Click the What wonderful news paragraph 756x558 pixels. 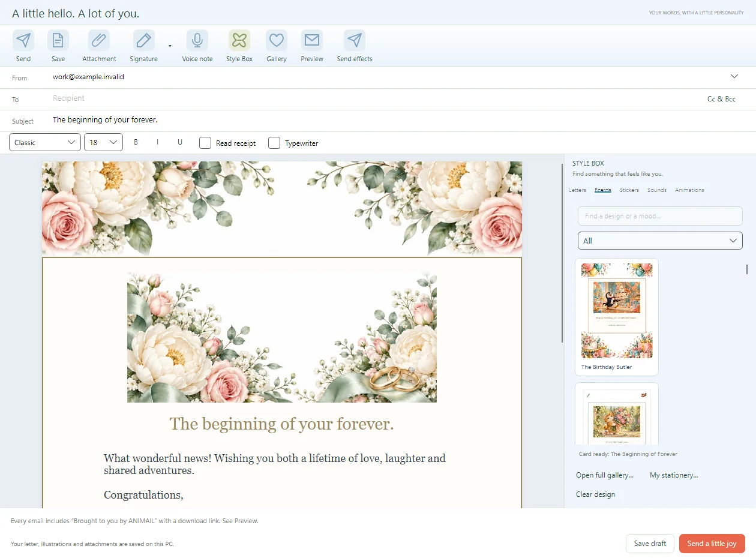275,464
